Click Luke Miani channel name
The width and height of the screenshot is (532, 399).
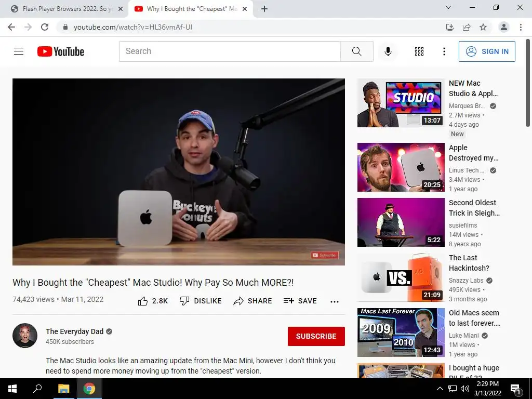pyautogui.click(x=463, y=335)
